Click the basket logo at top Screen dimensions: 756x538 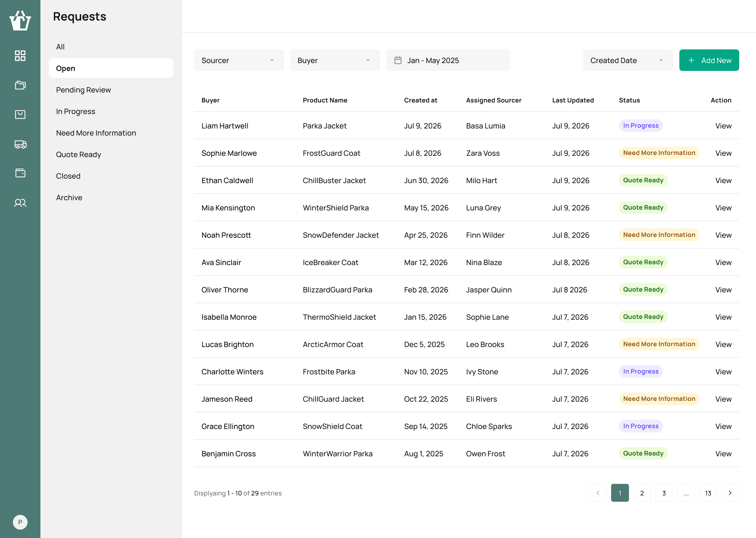[x=20, y=20]
